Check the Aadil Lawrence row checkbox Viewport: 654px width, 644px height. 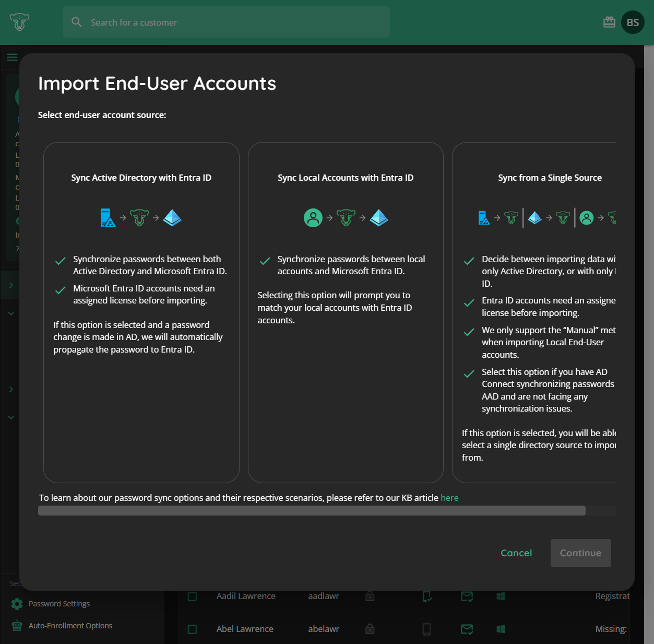point(192,596)
